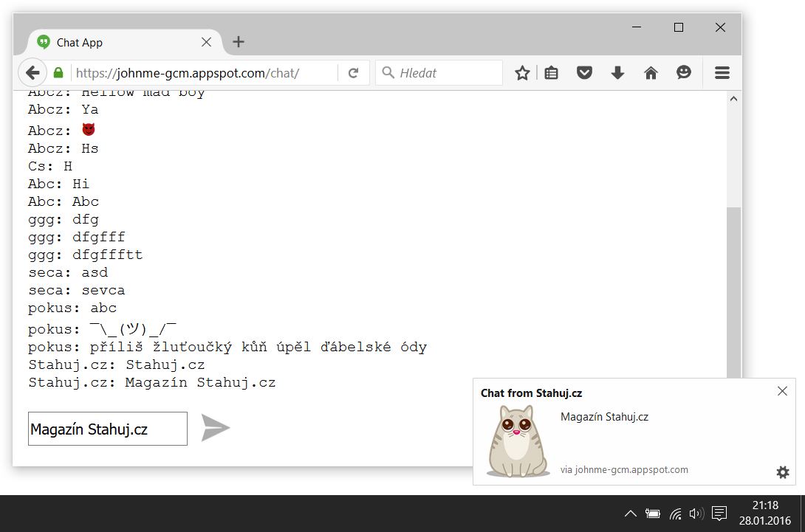The height and width of the screenshot is (532, 805).
Task: Click the message 'Stahuj.cz: Magazín Stahuj.cz'
Action: (152, 383)
